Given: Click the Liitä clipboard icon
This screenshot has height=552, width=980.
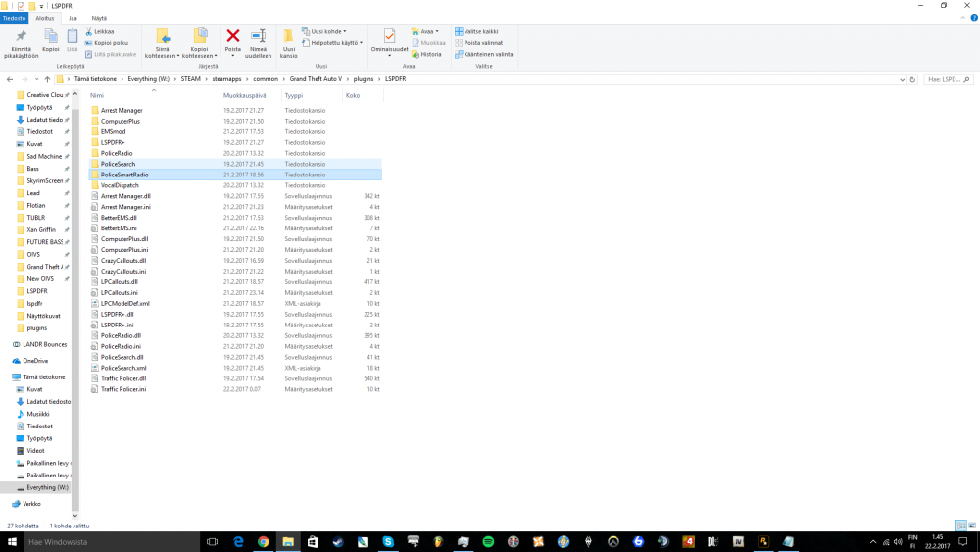Looking at the screenshot, I should pyautogui.click(x=73, y=36).
